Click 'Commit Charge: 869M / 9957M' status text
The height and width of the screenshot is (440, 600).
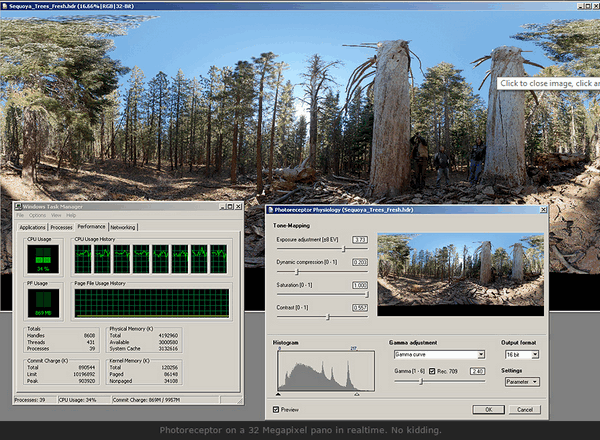point(146,400)
